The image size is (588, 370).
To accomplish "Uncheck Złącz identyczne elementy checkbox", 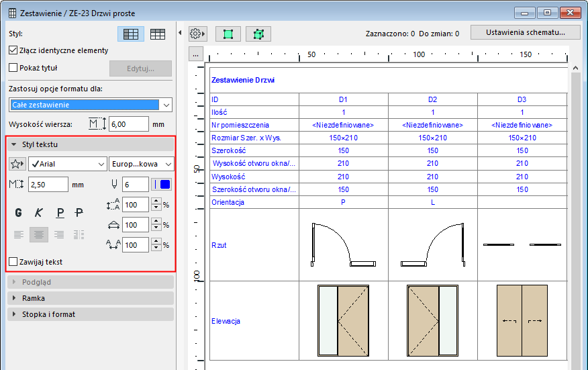I will (x=13, y=50).
